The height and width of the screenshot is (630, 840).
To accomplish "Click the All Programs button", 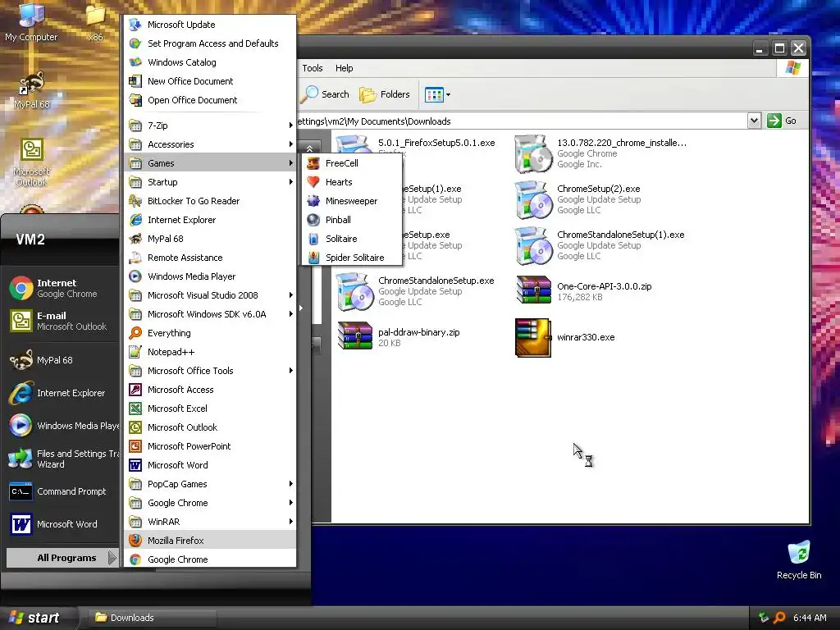I will click(62, 558).
